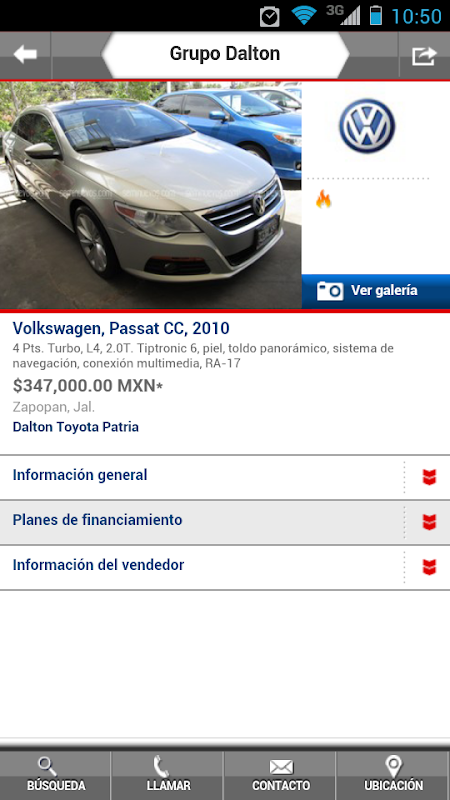Open Ubicación map pin tab
Viewport: 450px width, 800px height.
click(393, 774)
